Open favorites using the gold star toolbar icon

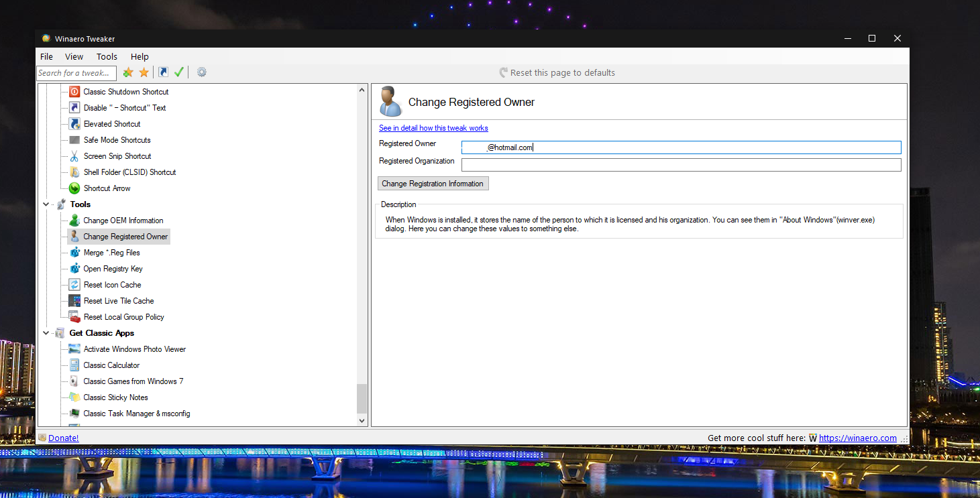point(144,72)
